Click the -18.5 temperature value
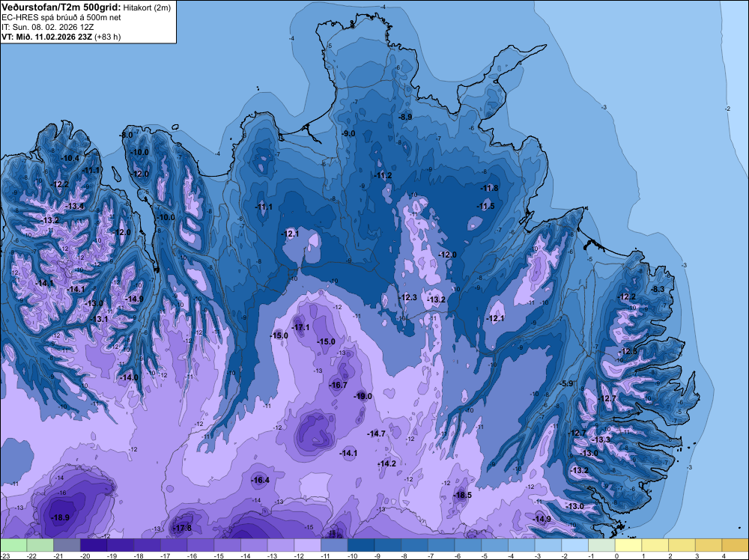Screen dimensions: 749x560 tap(462, 495)
